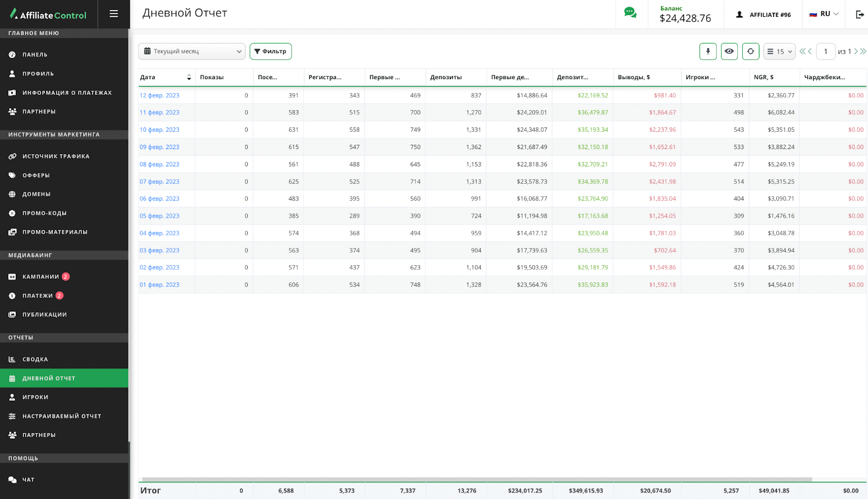868x499 pixels.
Task: Toggle the hamburger sidebar menu
Action: click(113, 14)
